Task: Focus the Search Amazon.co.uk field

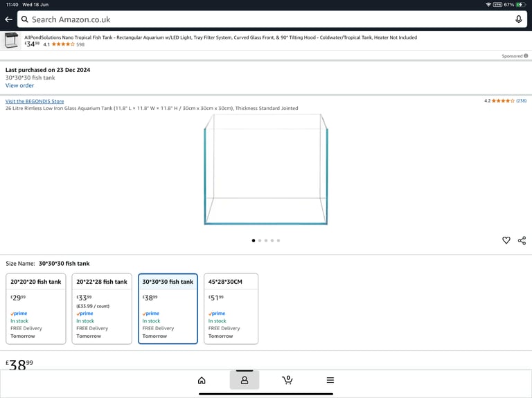Action: point(272,19)
